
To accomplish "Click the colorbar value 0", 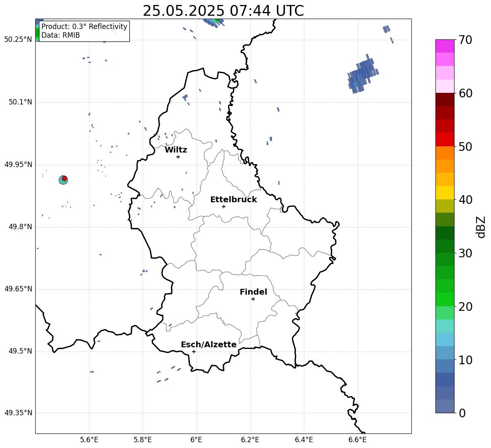I will coord(462,413).
